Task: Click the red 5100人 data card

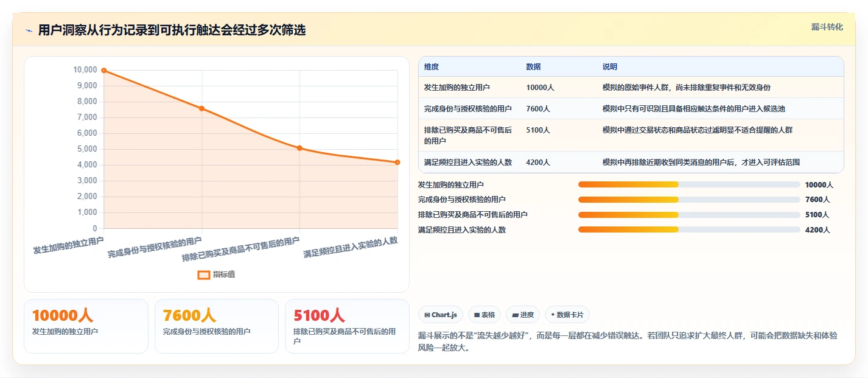Action: (347, 326)
